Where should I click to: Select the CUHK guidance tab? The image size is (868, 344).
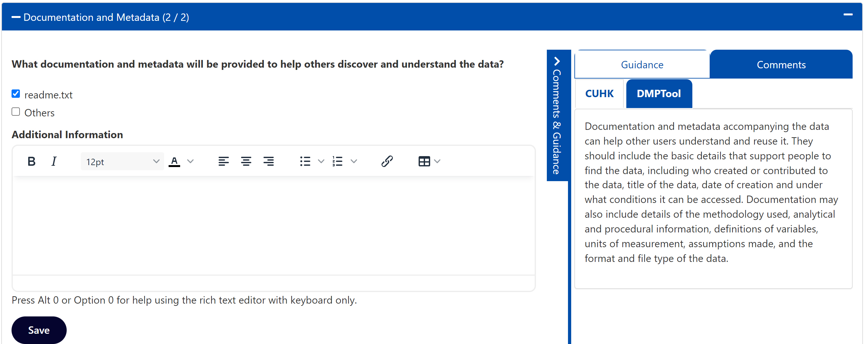tap(599, 94)
